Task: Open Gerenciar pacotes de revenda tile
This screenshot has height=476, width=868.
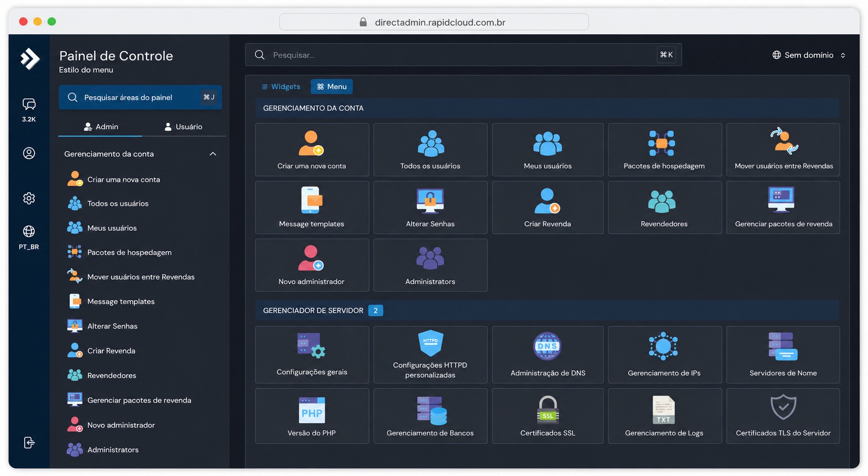Action: [x=783, y=208]
